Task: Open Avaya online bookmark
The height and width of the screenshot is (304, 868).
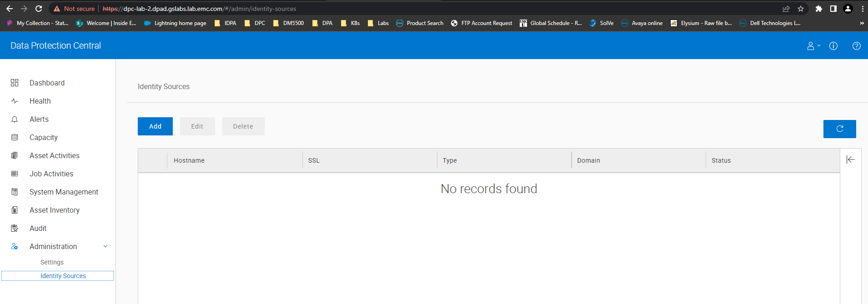Action: 642,23
